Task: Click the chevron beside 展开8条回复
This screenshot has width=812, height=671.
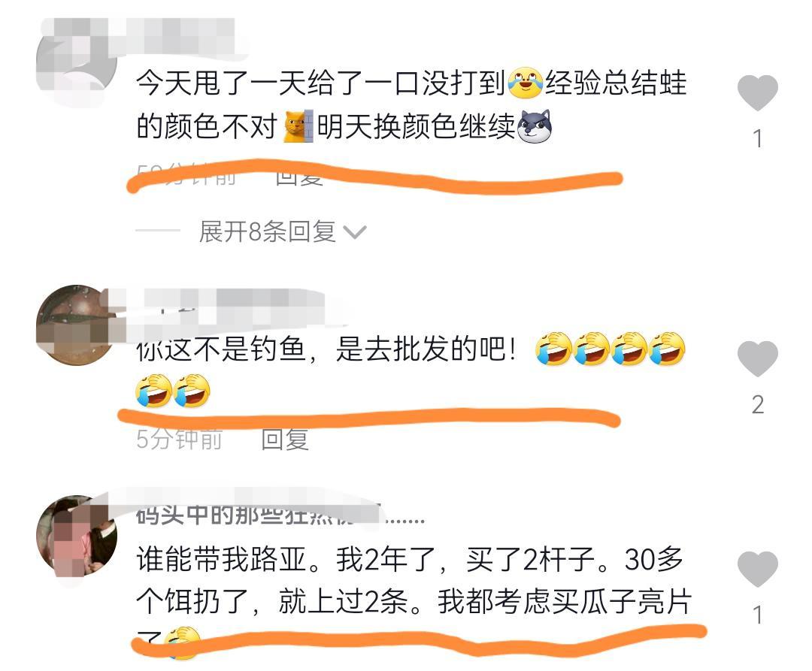Action: coord(355,233)
